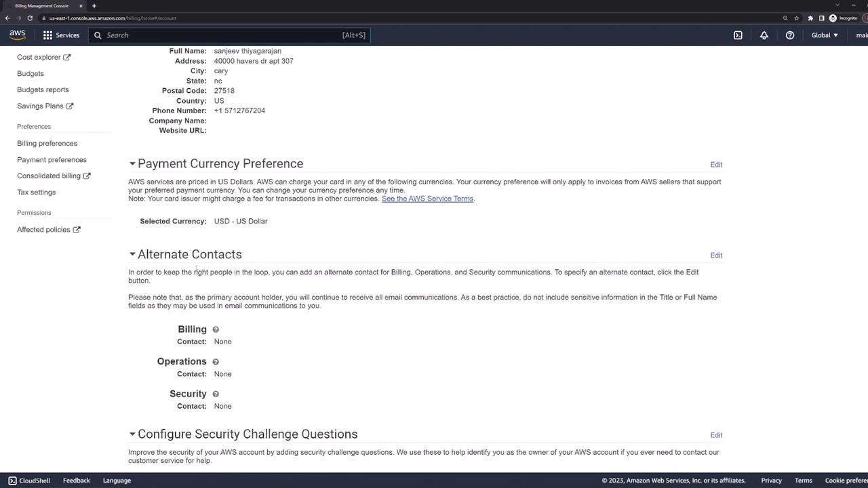Click the phone number +1 5712767204

click(x=239, y=110)
